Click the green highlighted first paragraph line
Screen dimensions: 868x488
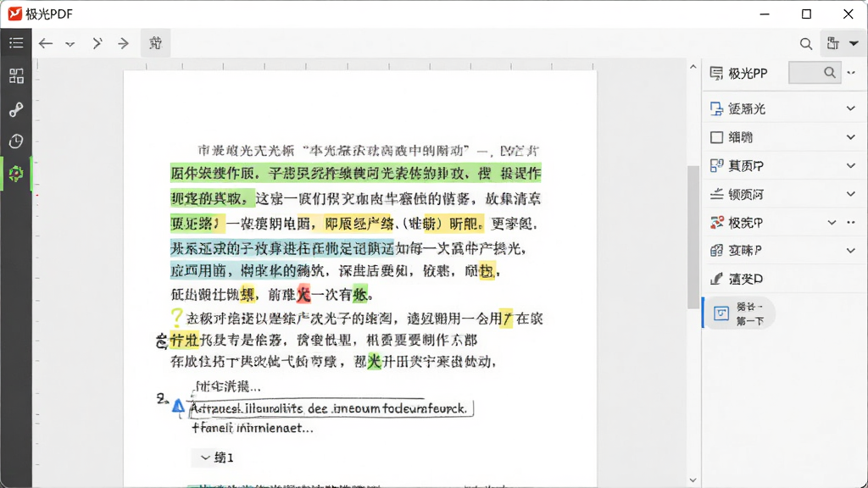(x=355, y=173)
